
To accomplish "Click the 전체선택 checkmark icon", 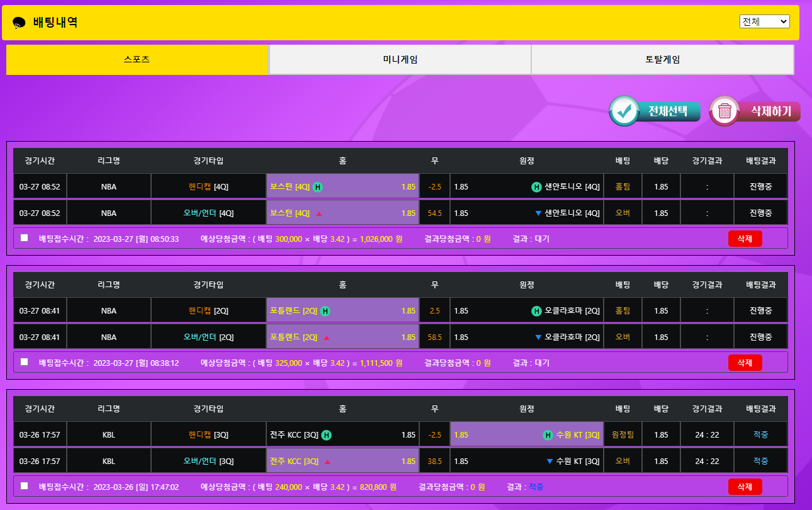I will [x=624, y=111].
